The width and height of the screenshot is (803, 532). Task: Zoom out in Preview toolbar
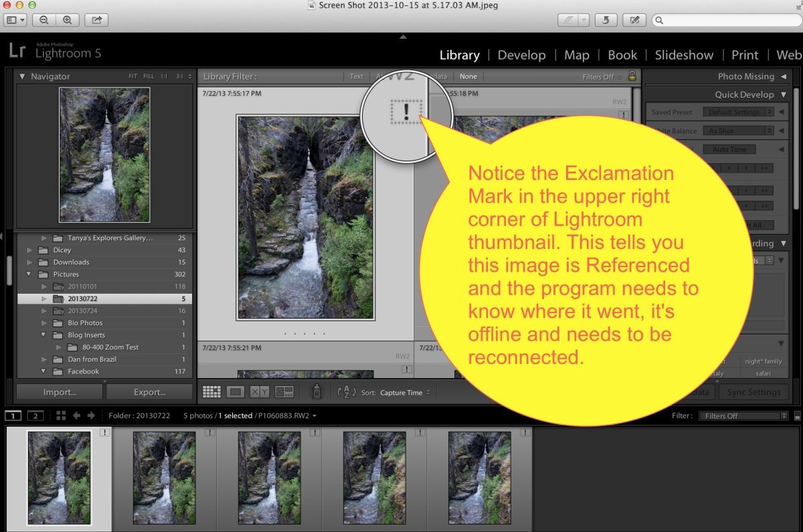point(43,20)
